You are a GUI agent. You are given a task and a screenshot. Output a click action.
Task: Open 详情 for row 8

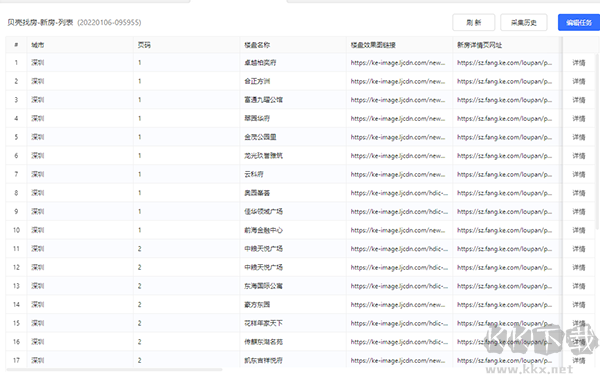coord(579,193)
